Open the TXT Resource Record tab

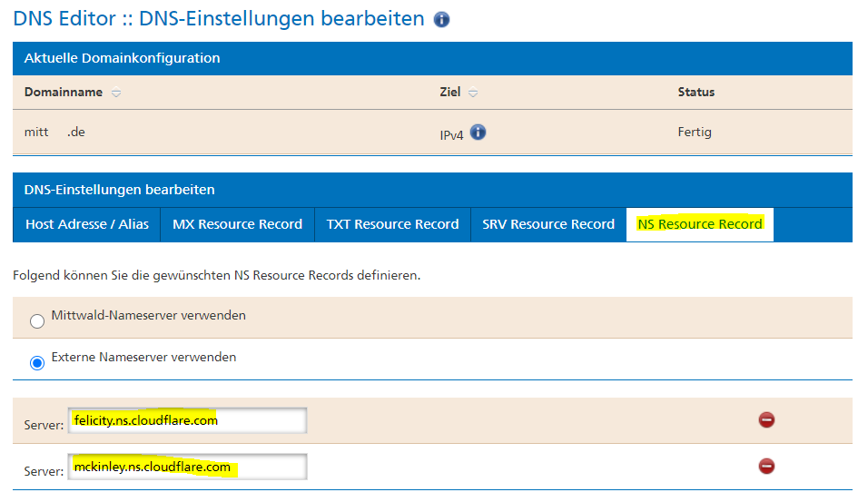click(392, 224)
